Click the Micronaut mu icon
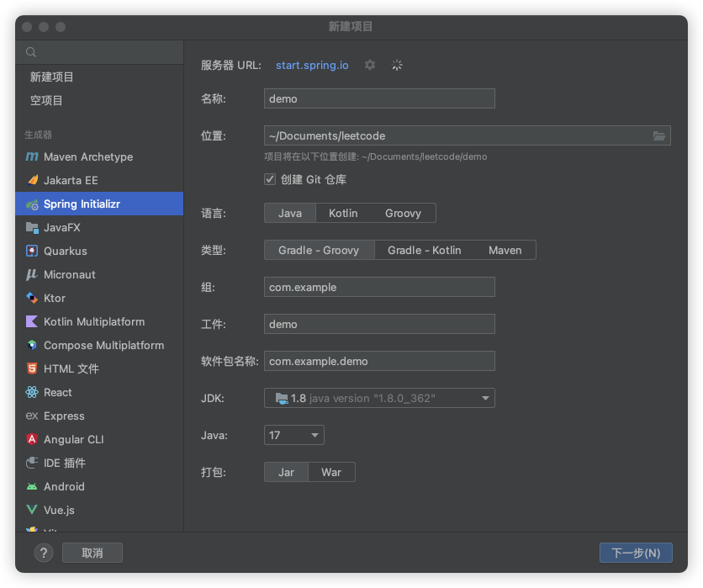This screenshot has height=588, width=703. 31,274
